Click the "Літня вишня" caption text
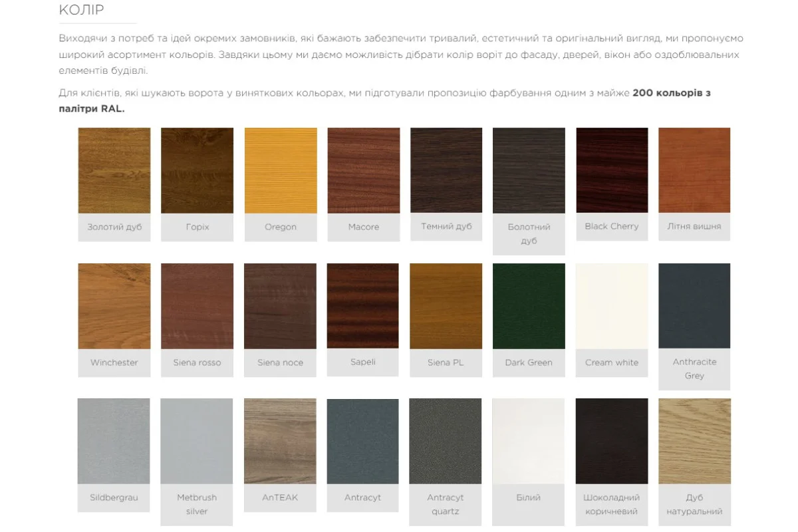798x532 pixels. 694,226
